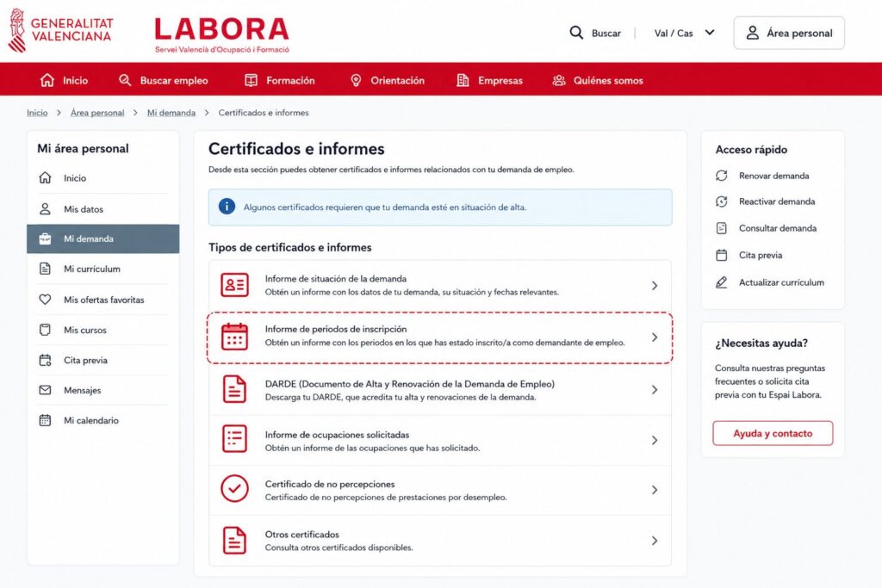Click the Orientación location pin icon
The image size is (882, 588).
356,80
